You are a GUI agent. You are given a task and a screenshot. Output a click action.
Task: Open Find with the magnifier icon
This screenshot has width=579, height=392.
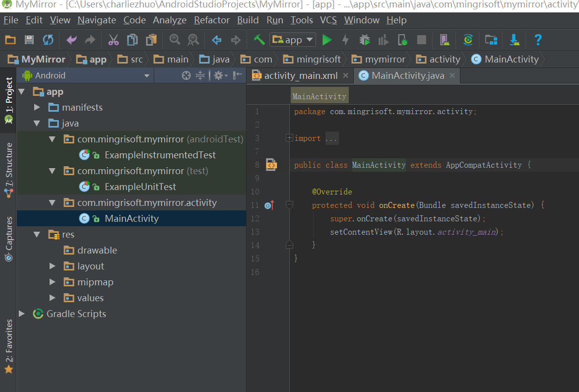click(x=175, y=40)
